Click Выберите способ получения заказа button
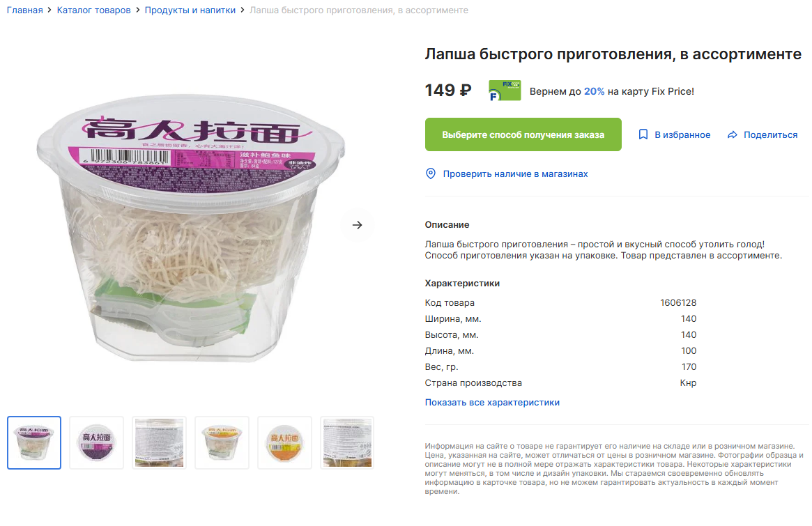The image size is (812, 526). (523, 134)
